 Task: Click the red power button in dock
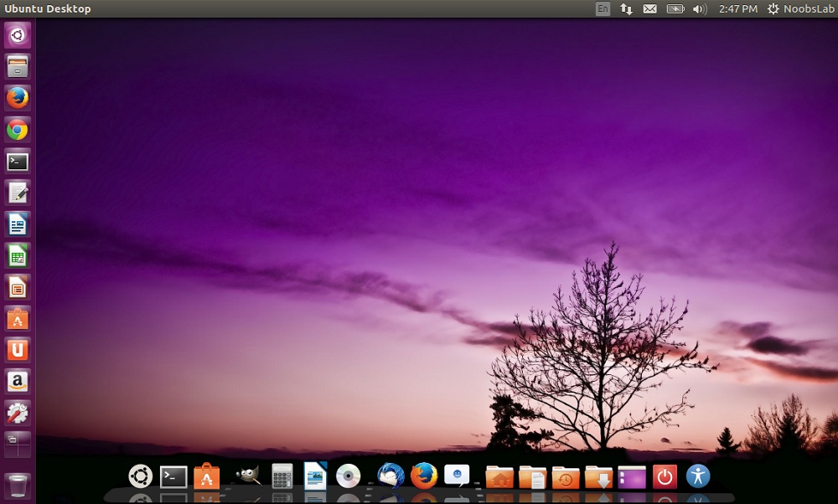tap(665, 477)
